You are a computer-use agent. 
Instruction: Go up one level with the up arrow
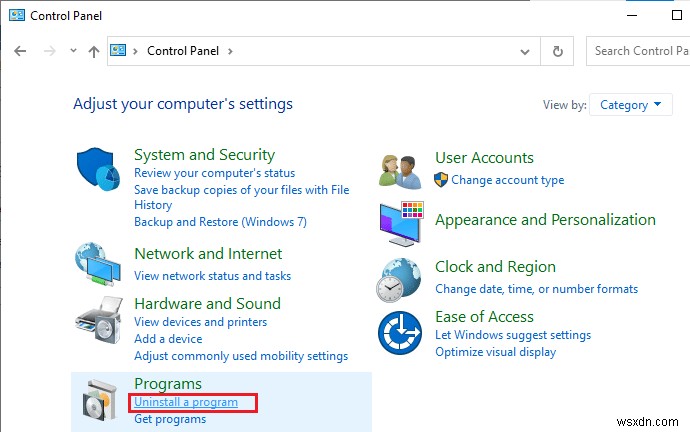(93, 51)
